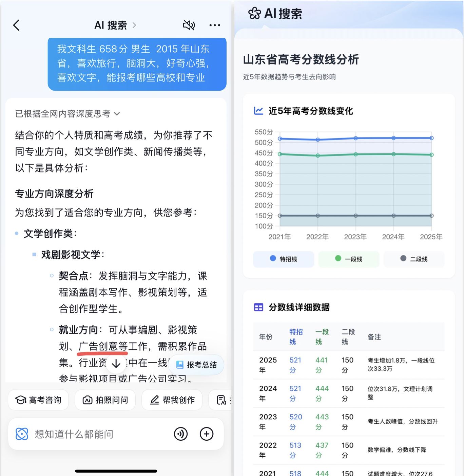Image resolution: width=464 pixels, height=476 pixels.
Task: Go back with the left arrow
Action: coord(16,25)
